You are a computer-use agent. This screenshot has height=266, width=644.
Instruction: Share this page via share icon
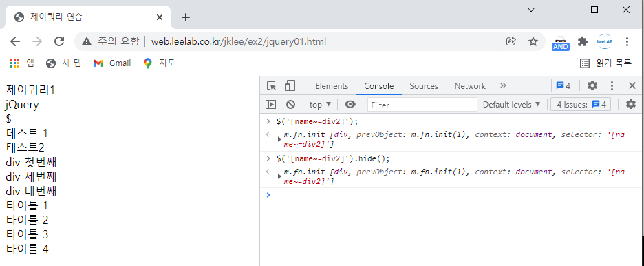511,41
